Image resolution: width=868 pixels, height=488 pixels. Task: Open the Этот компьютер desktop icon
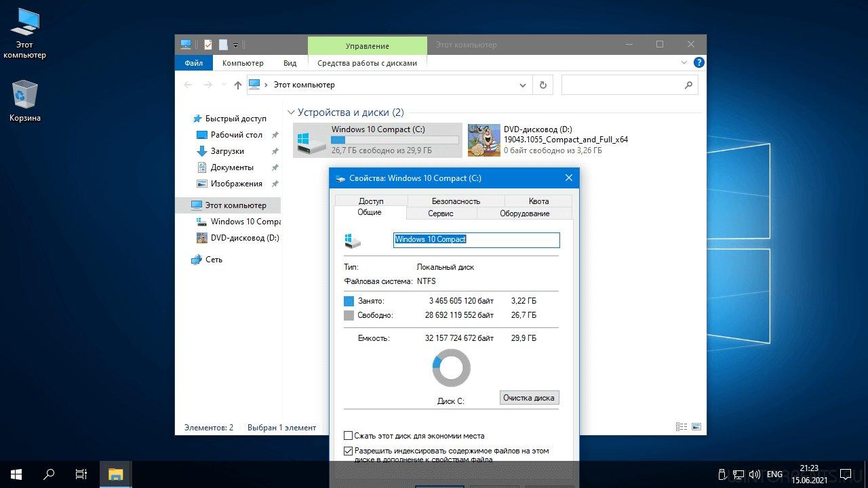tap(24, 34)
